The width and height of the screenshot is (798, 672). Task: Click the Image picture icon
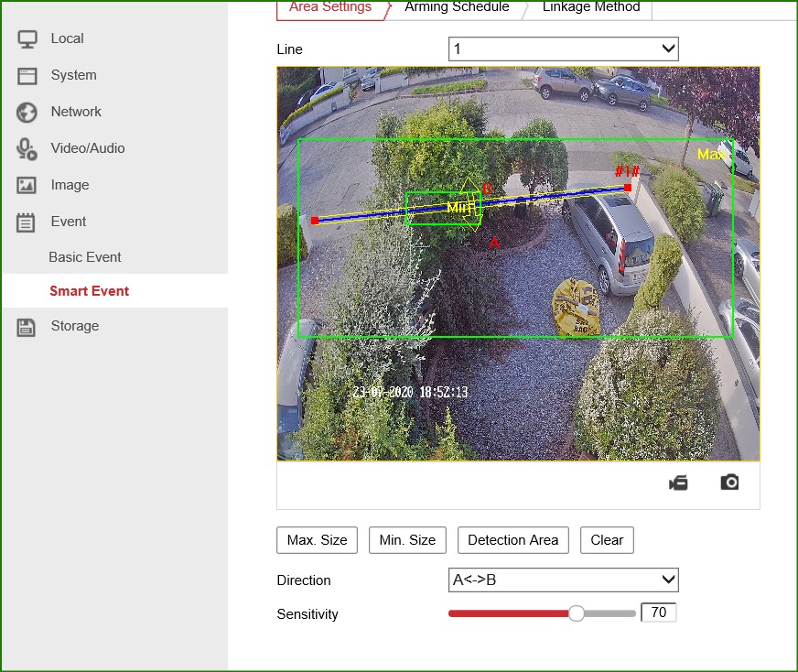[x=27, y=185]
